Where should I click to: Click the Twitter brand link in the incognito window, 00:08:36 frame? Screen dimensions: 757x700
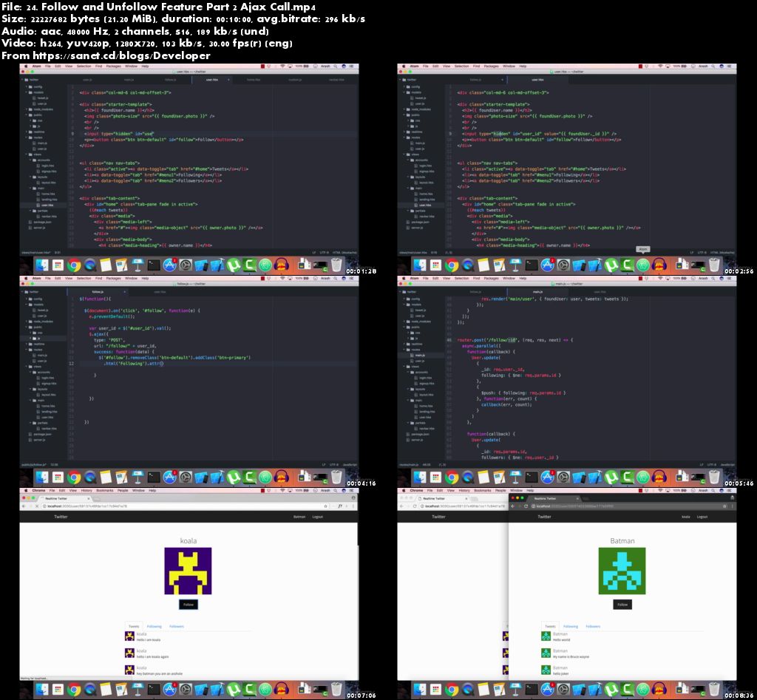544,517
